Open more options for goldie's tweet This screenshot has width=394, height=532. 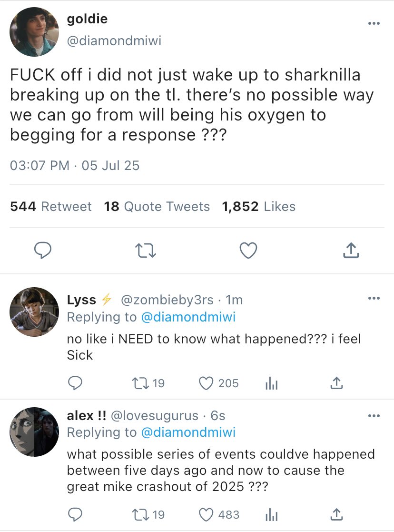pyautogui.click(x=374, y=24)
